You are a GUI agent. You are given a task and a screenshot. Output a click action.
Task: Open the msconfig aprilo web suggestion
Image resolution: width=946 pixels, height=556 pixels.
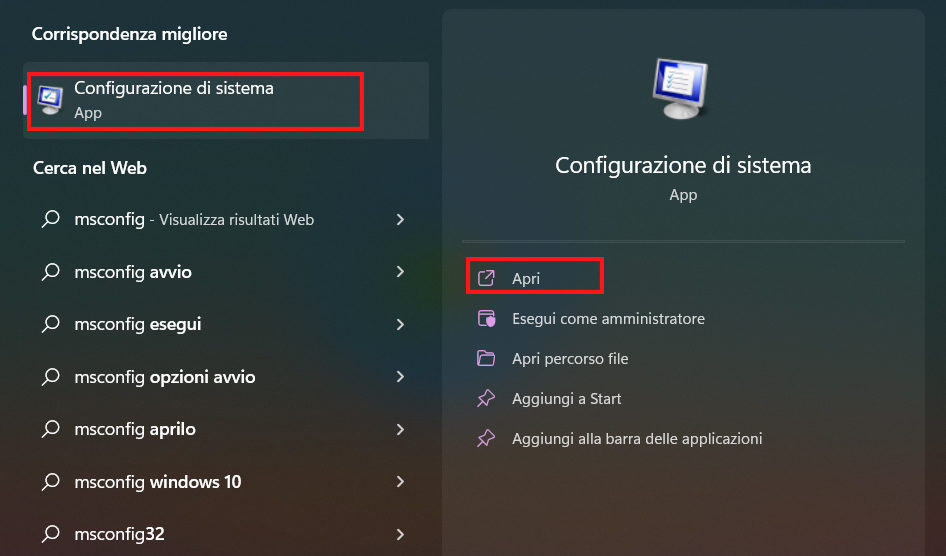point(135,429)
